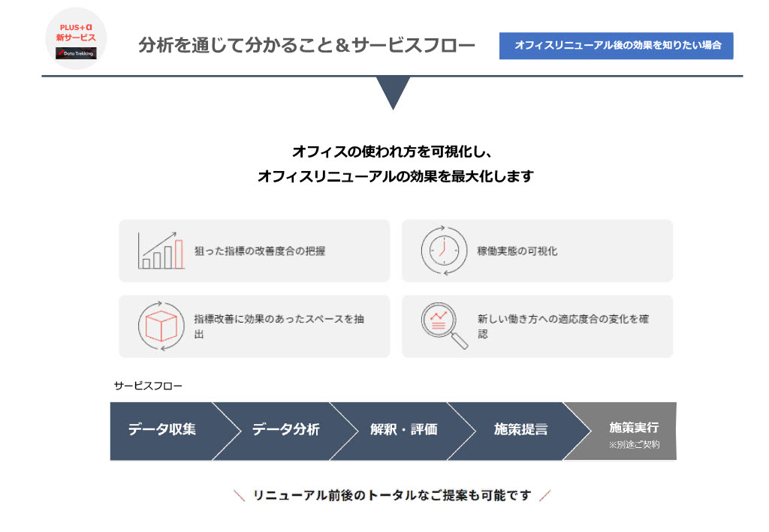Click the Data Trekking logo
Screen dimensions: 769x532
pos(76,54)
